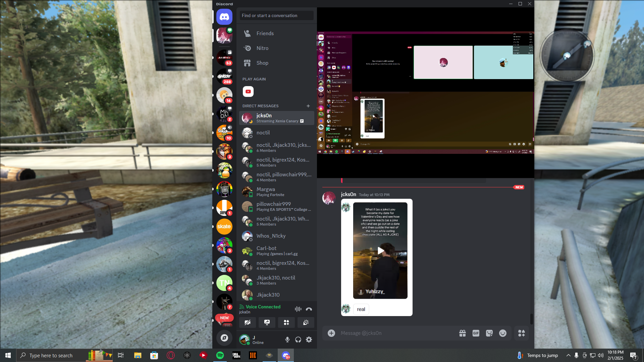Open the emoji picker
The image size is (644, 362).
pos(503,333)
